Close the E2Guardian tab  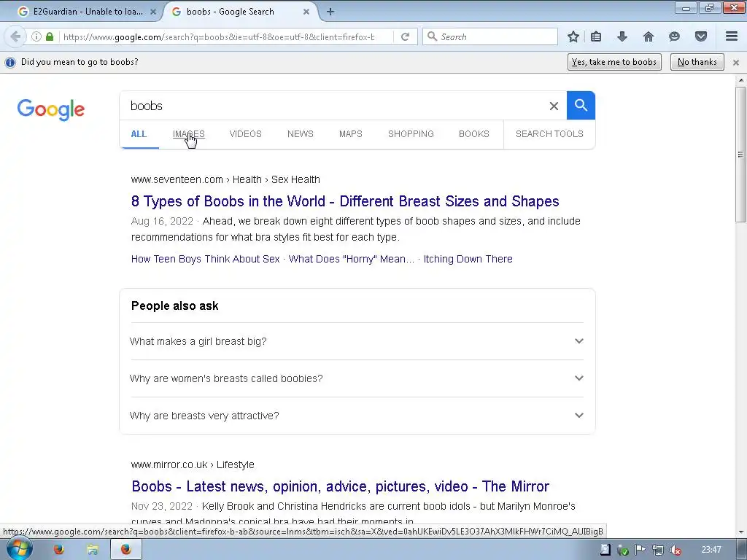pos(153,12)
